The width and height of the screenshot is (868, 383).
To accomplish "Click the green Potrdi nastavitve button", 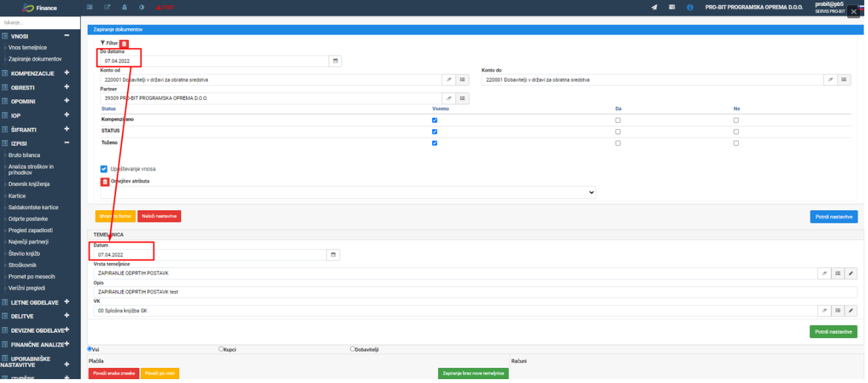I will (x=833, y=331).
